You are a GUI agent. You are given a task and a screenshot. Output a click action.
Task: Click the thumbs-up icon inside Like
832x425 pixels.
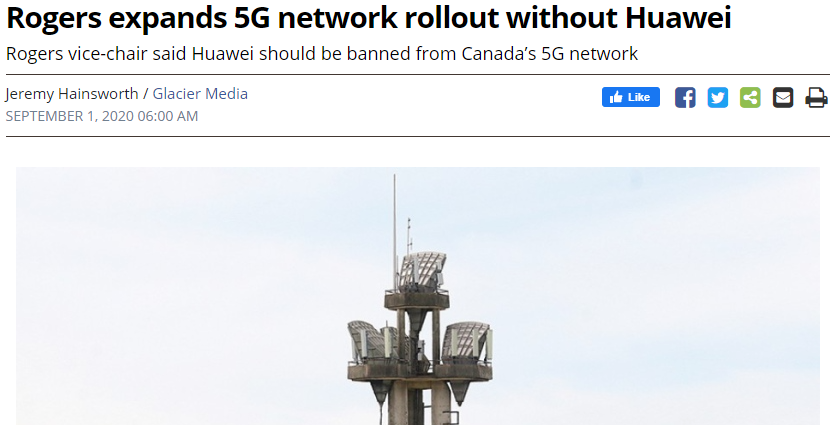coord(616,97)
